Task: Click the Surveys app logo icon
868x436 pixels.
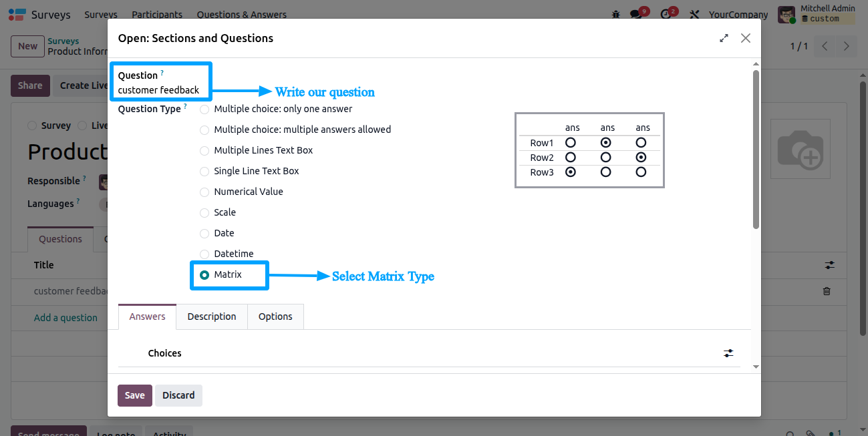Action: point(17,14)
